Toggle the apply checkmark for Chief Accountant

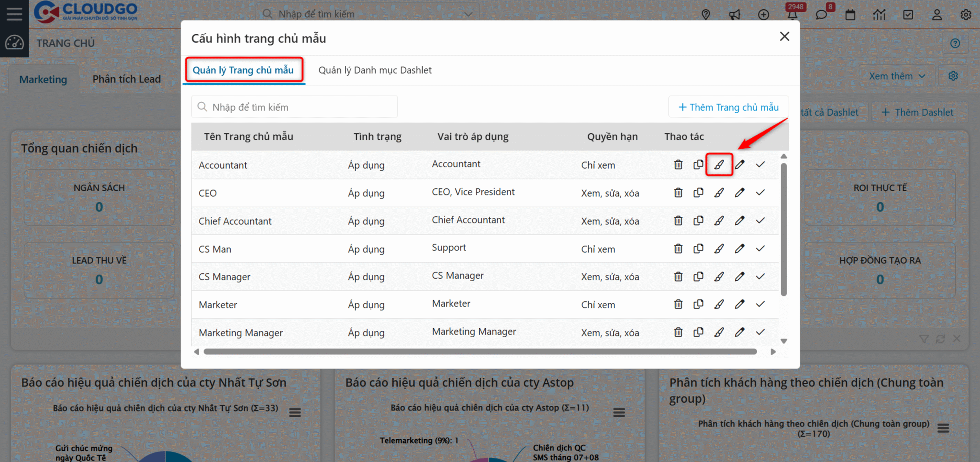760,221
